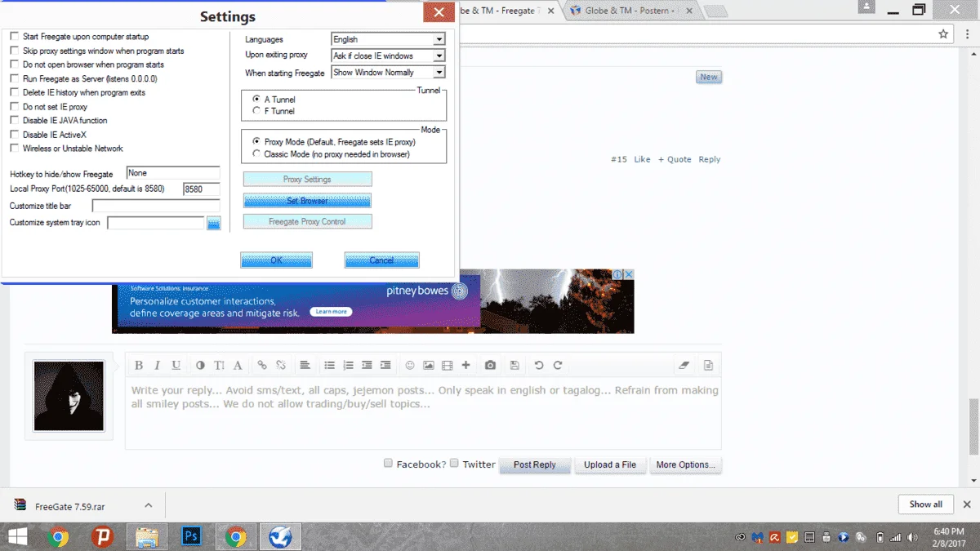This screenshot has width=980, height=551.
Task: Click the Proxy Settings button
Action: coord(307,179)
